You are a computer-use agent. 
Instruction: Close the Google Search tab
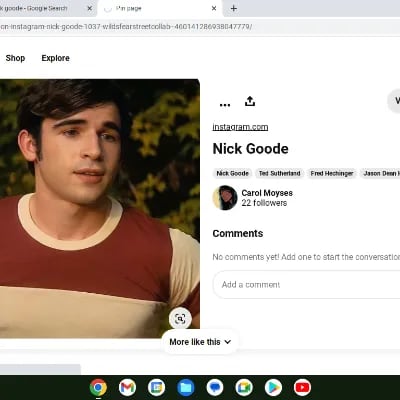(x=89, y=8)
